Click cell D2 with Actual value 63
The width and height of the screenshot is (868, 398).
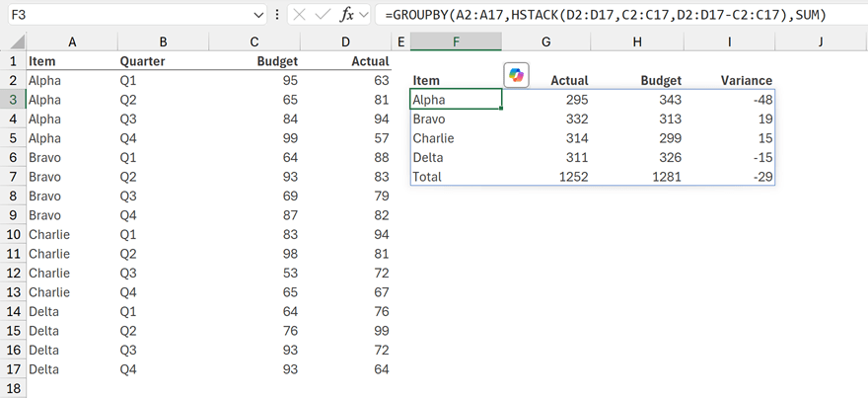[x=345, y=80]
